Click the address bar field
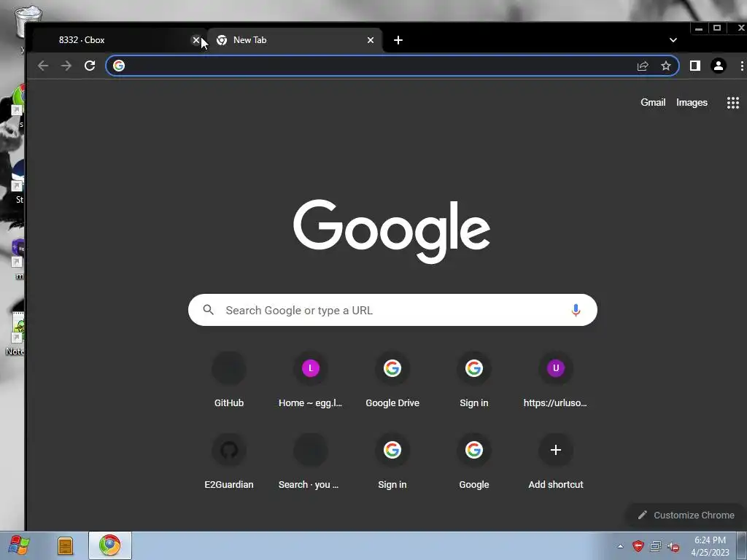The width and height of the screenshot is (747, 560). [x=392, y=66]
